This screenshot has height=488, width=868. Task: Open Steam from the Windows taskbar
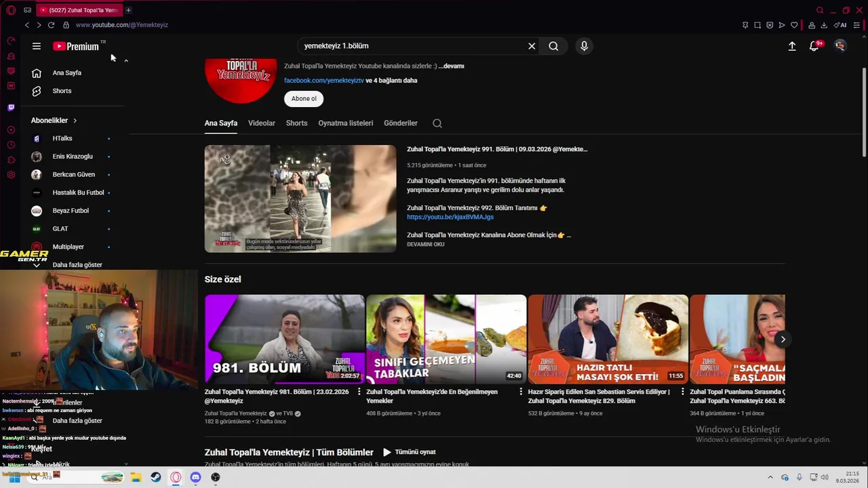(x=155, y=477)
